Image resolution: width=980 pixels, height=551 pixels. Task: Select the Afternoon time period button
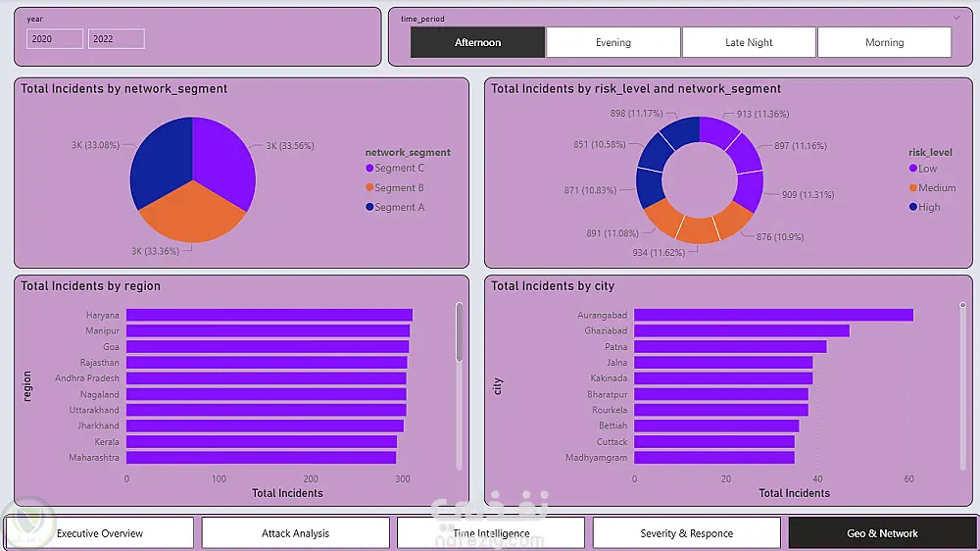(477, 42)
